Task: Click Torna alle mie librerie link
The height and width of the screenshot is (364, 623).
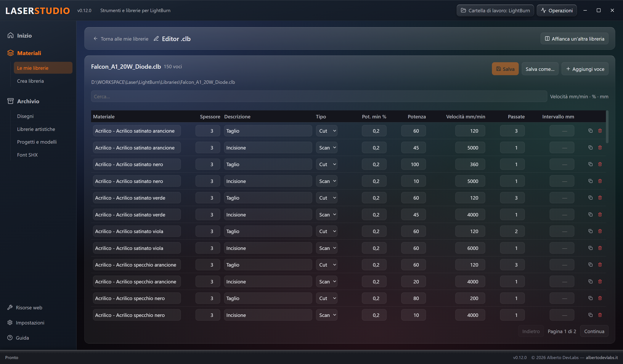Action: click(x=121, y=39)
